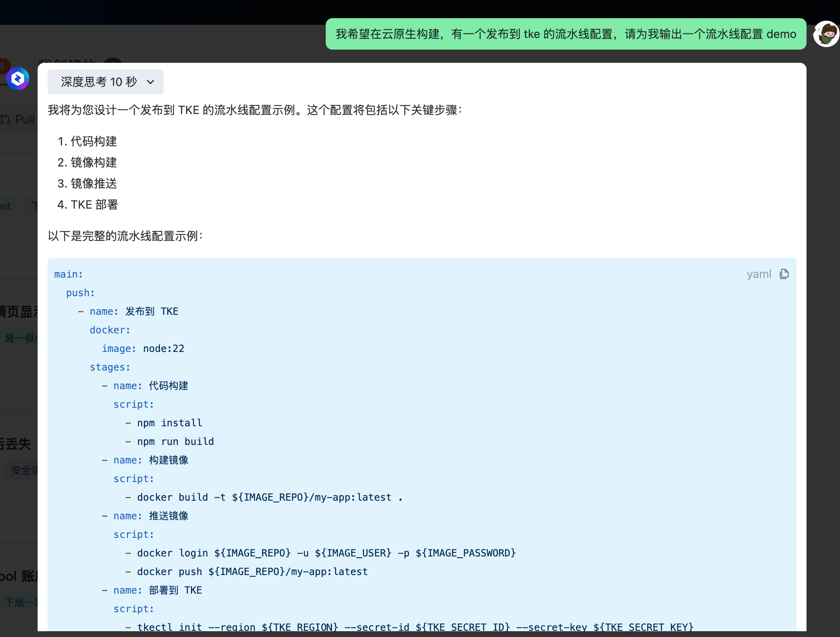Screen dimensions: 840x637
Task: Click the green user message bubble
Action: [x=566, y=34]
